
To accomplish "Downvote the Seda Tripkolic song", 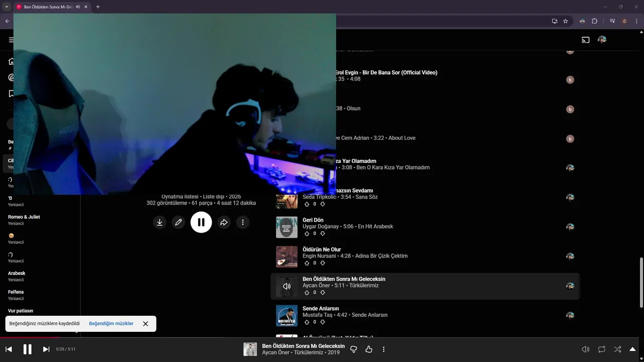I will pyautogui.click(x=323, y=204).
